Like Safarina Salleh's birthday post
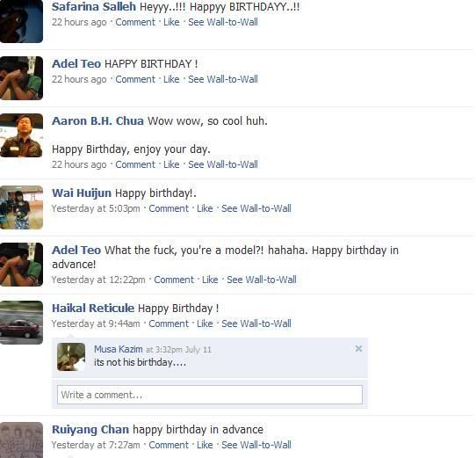 171,22
